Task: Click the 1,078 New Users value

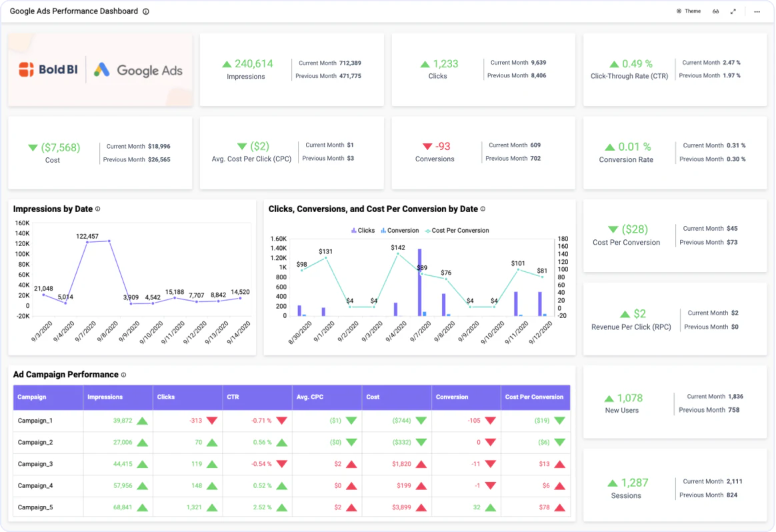Action: point(630,399)
